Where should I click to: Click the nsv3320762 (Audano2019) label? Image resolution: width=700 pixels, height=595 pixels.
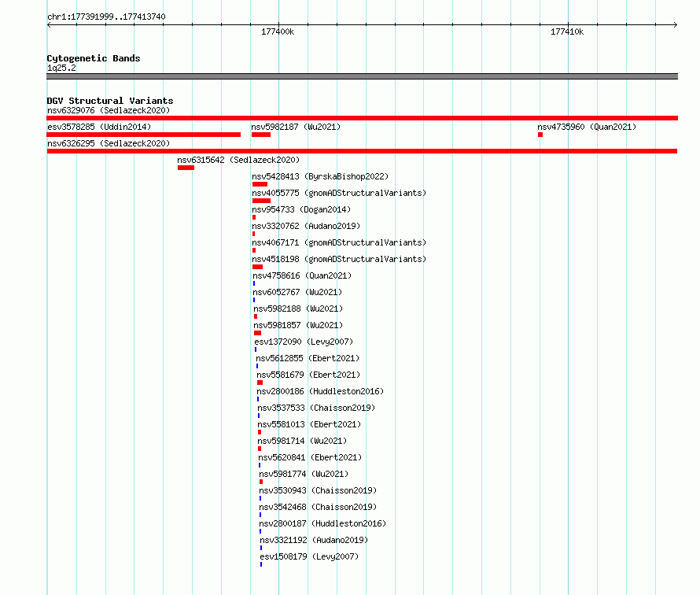point(306,226)
